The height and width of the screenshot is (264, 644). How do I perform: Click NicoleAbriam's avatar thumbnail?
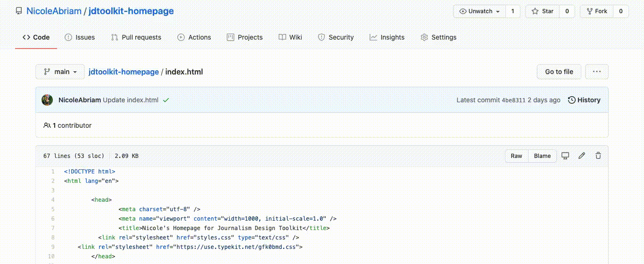click(47, 100)
